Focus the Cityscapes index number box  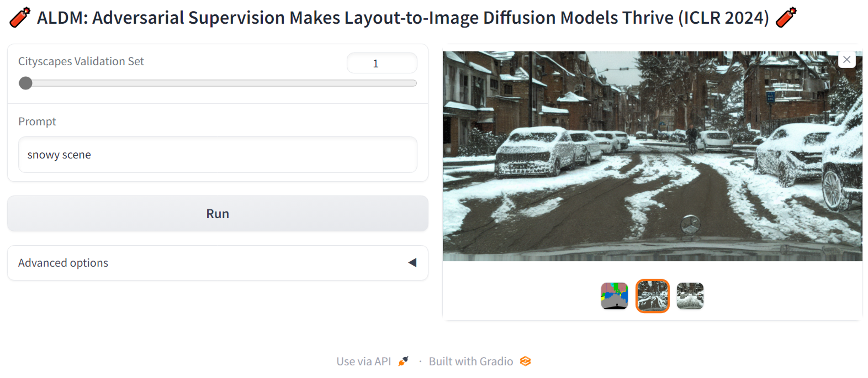(x=382, y=63)
